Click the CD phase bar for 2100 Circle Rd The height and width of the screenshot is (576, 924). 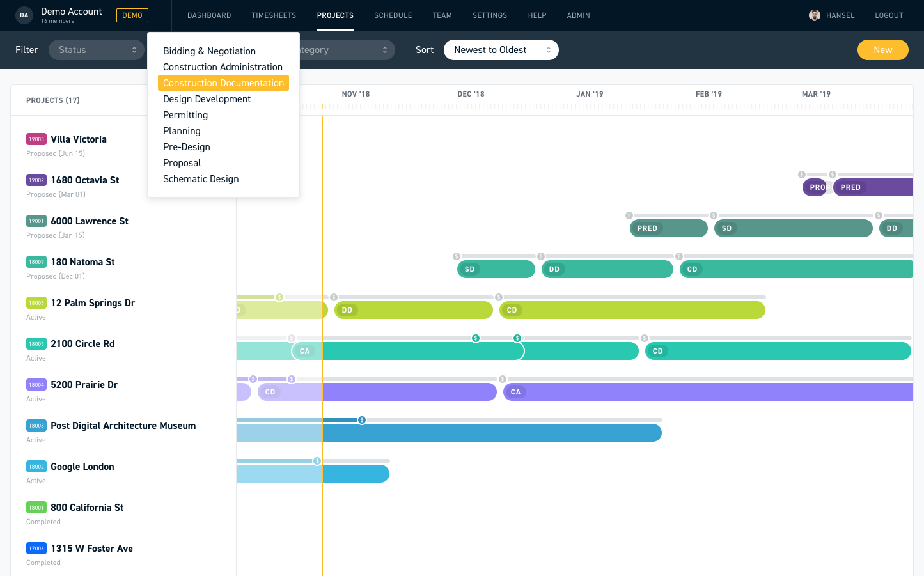(x=778, y=351)
